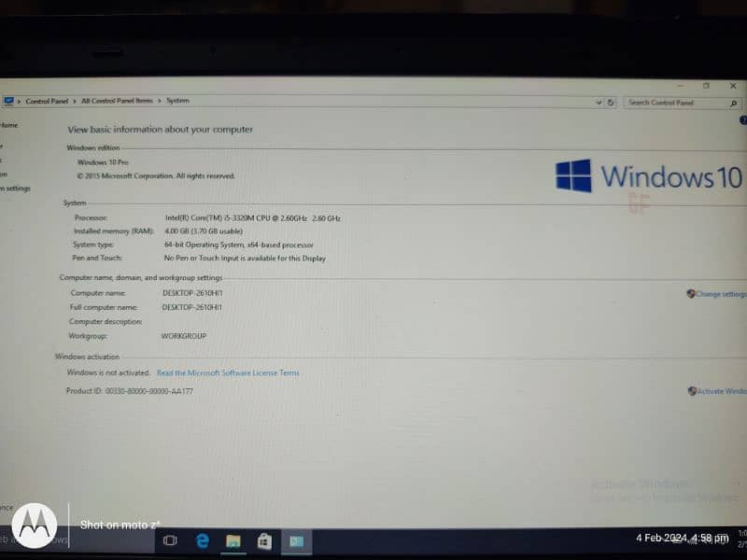Open the blue help question mark icon
This screenshot has width=747, height=560.
[x=743, y=120]
